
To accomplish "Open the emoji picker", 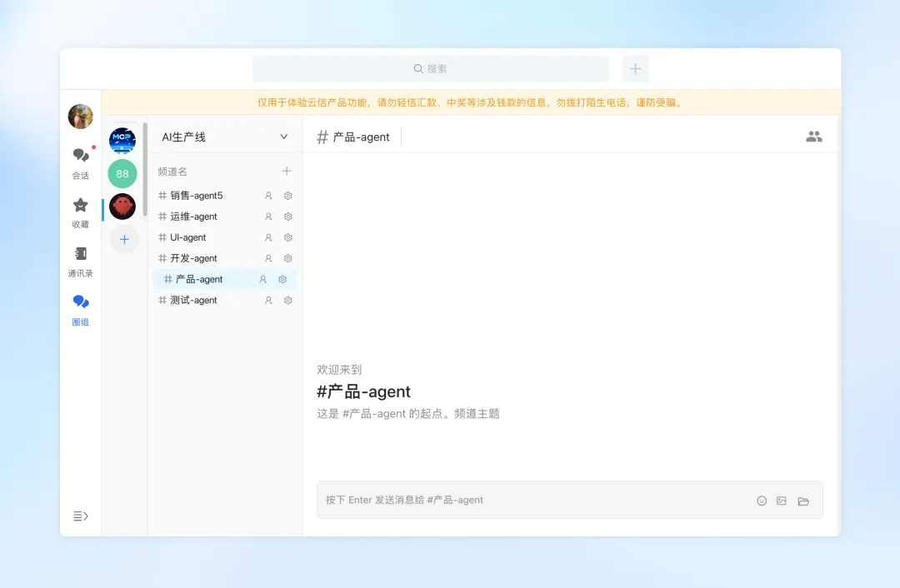I will (x=762, y=501).
